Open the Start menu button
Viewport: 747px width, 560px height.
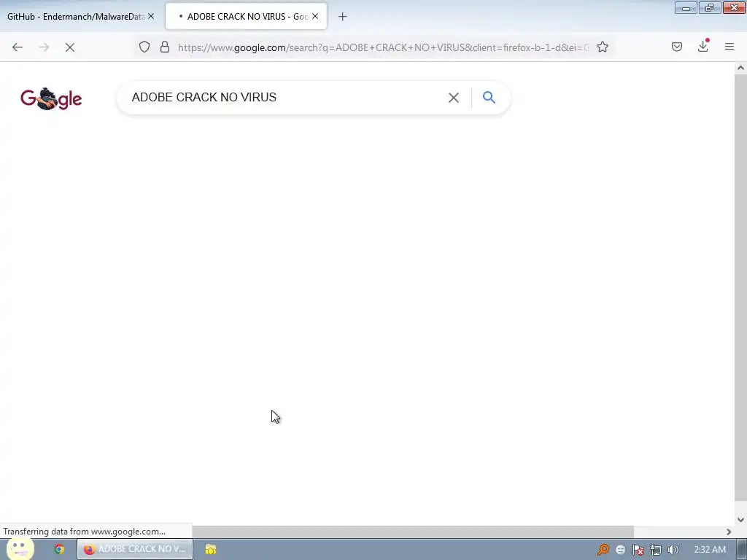pyautogui.click(x=20, y=549)
